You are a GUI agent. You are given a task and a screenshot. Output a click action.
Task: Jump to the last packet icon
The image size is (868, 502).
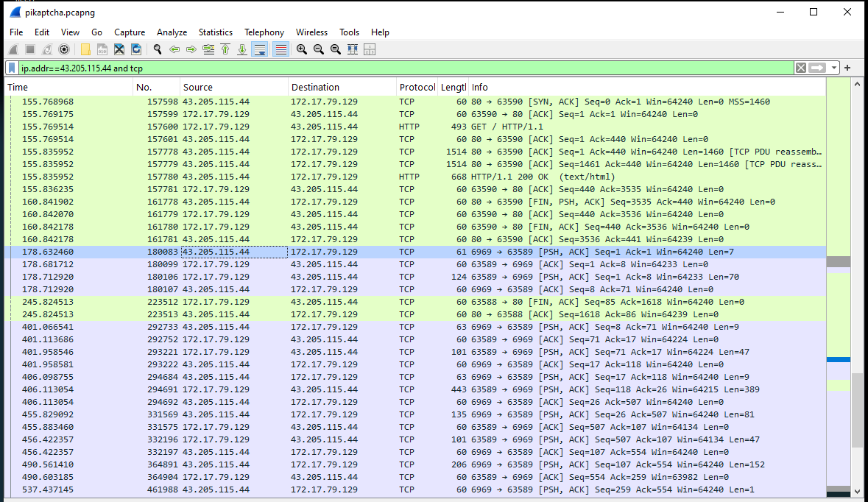tap(242, 50)
